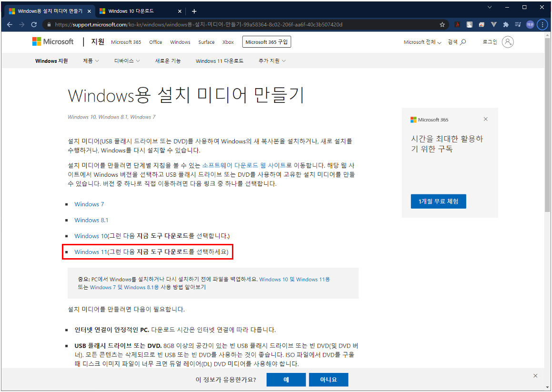Switch to the 'Windows 10 다운로드' tab

pyautogui.click(x=140, y=11)
